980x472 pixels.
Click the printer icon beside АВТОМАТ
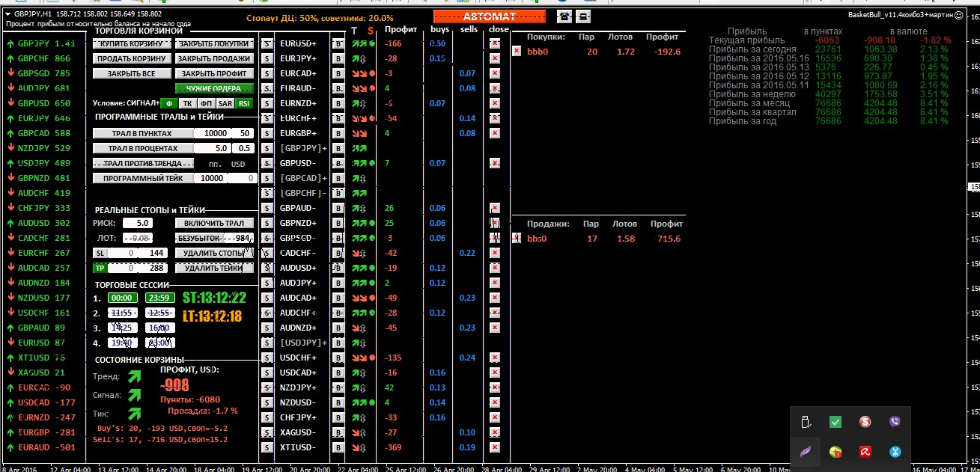click(584, 16)
